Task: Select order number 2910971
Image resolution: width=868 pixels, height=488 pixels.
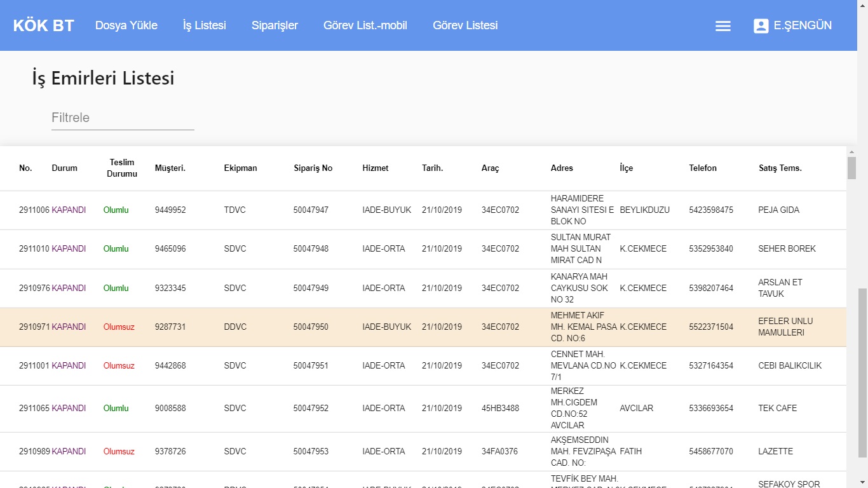Action: [x=34, y=327]
